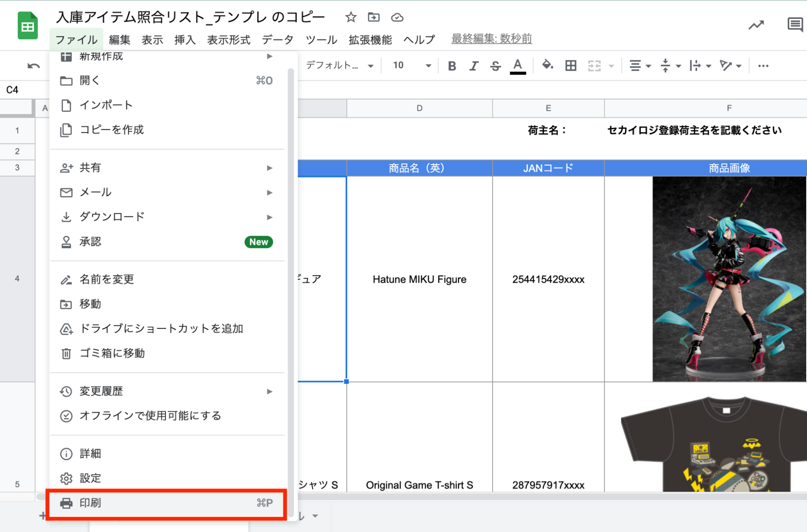Open the cell borders tool

click(570, 66)
